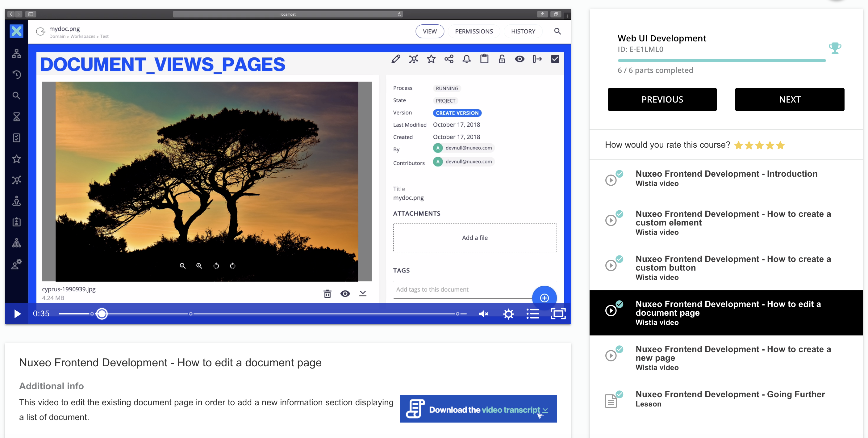Open the personal workspace sidebar icon
This screenshot has width=868, height=438.
pyautogui.click(x=16, y=201)
